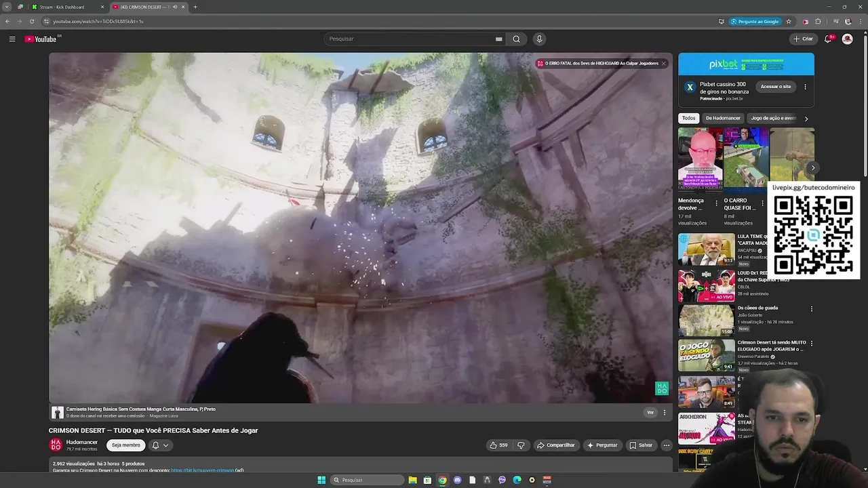Open more actions ellipsis beside Salvar
This screenshot has height=488, width=868.
[667, 445]
